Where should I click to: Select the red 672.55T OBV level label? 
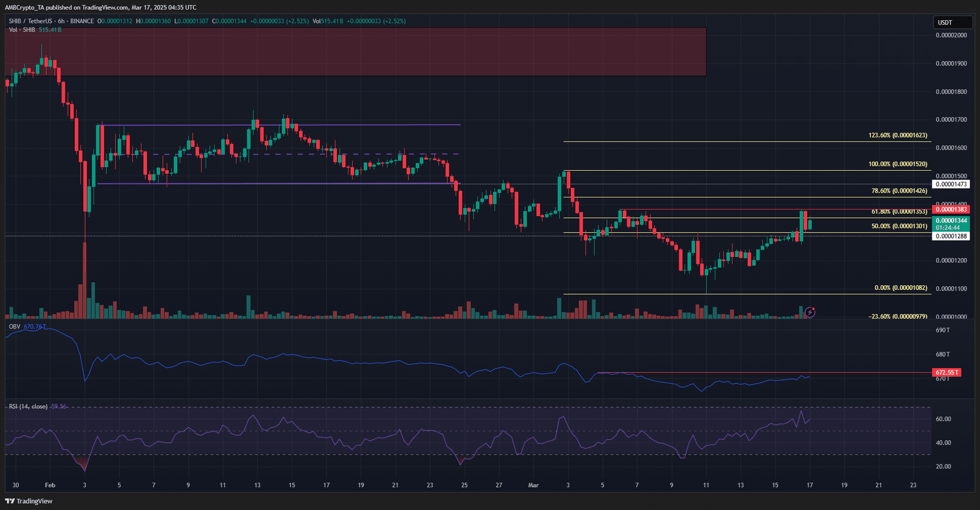[x=946, y=372]
